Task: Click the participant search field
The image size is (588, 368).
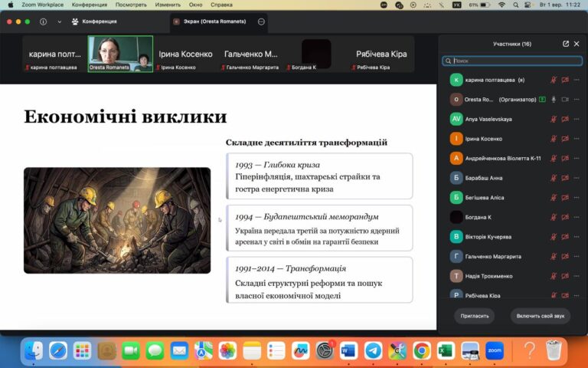Action: 512,61
